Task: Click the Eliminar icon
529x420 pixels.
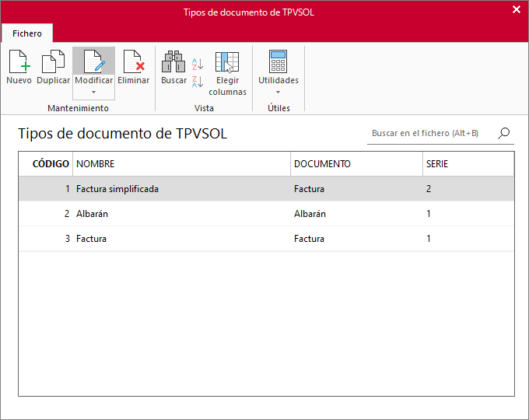Action: (134, 61)
